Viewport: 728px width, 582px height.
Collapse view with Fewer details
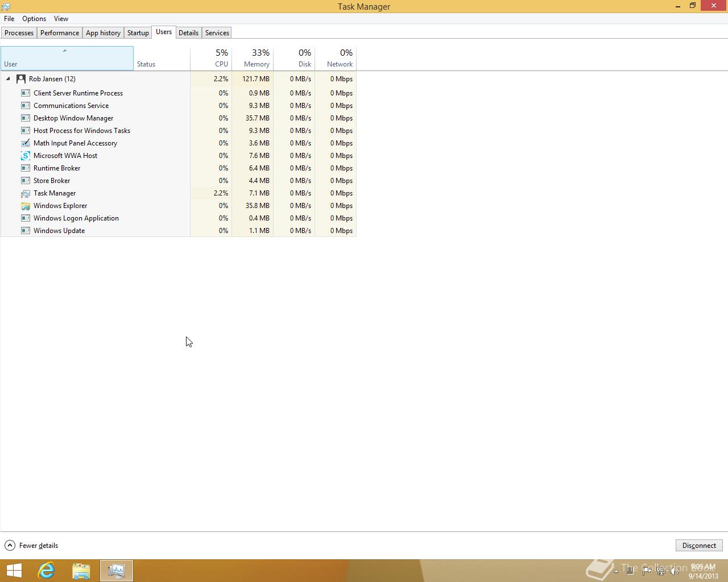[32, 546]
